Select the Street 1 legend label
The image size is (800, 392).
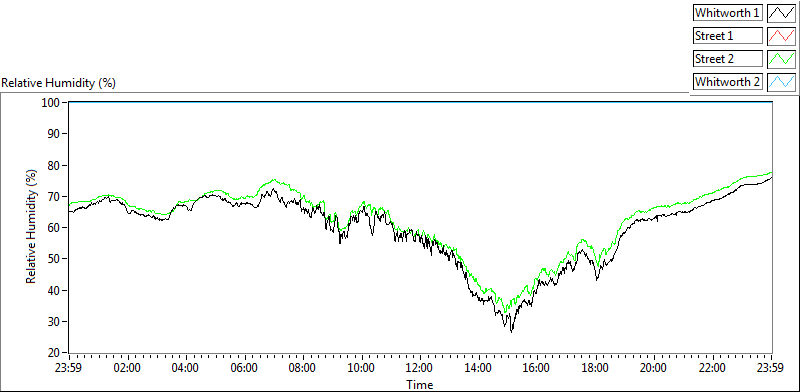(x=728, y=36)
